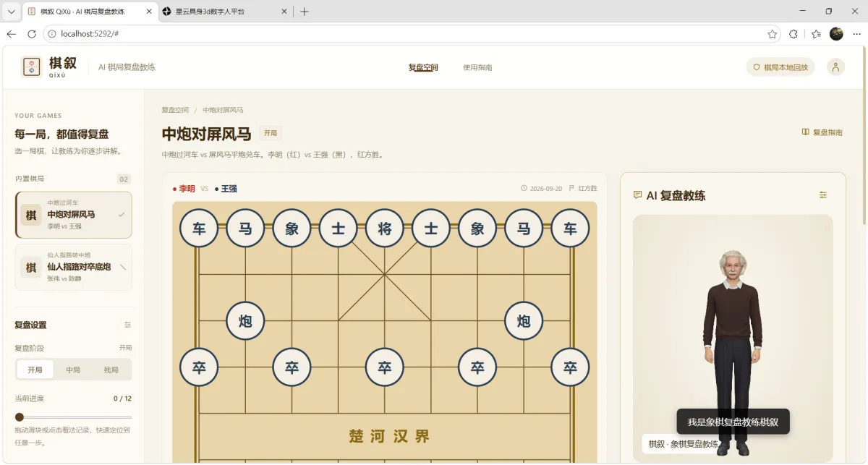Click the AI 棋局复盘教练 header subtitle
The width and height of the screenshot is (868, 465).
coord(127,67)
